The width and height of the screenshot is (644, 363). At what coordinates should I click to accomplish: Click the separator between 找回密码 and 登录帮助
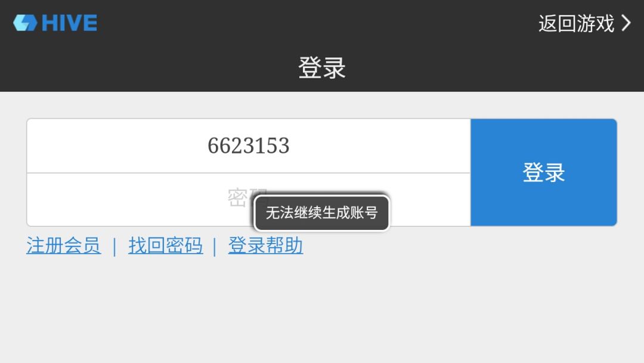(x=215, y=247)
